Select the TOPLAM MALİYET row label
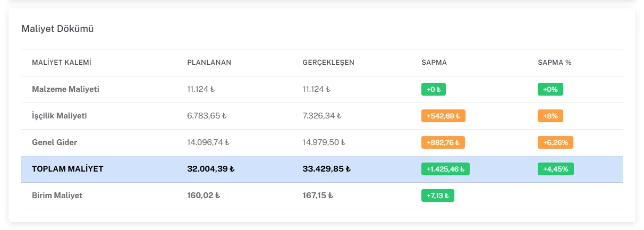Viewport: 644px width, 230px height. (67, 169)
